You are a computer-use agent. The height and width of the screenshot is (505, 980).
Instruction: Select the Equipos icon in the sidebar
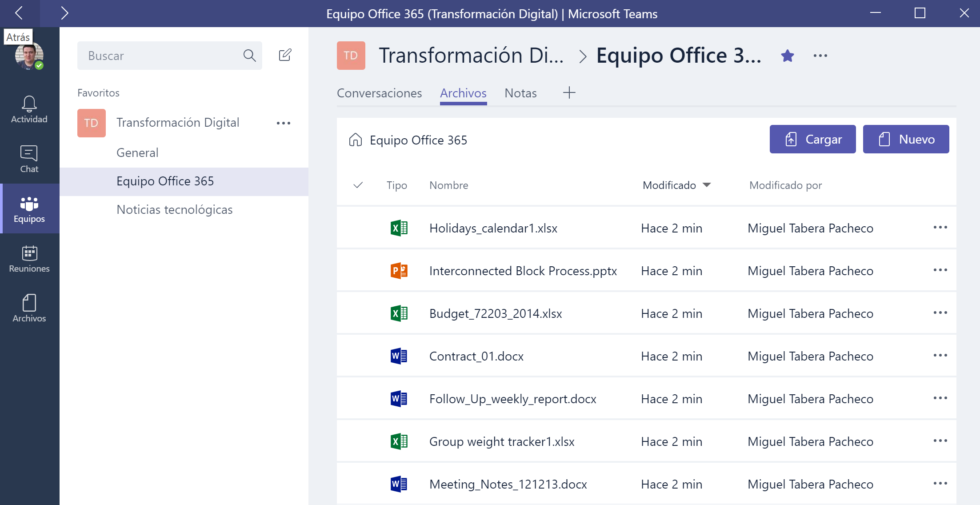coord(28,208)
